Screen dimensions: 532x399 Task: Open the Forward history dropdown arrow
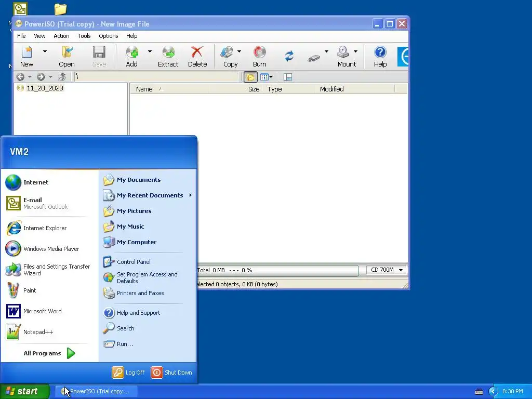[x=50, y=77]
